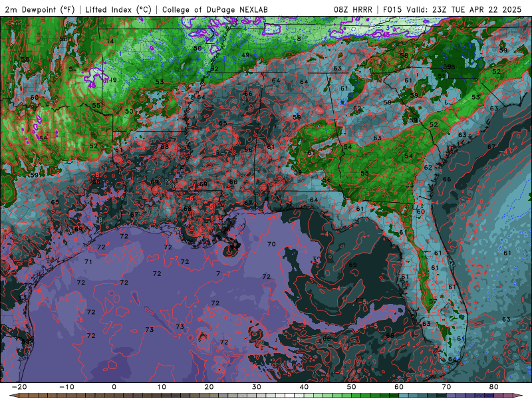Click the 60 label on the color scale

[x=399, y=387]
